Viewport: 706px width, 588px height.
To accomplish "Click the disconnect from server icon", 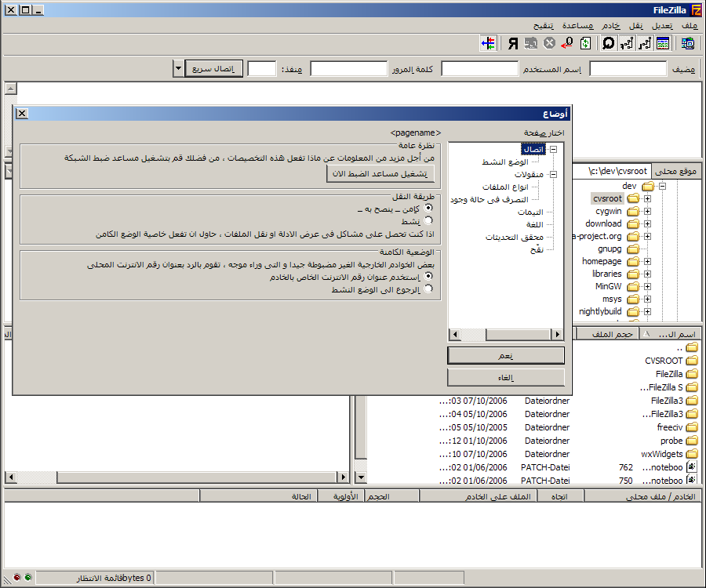I will (x=531, y=44).
